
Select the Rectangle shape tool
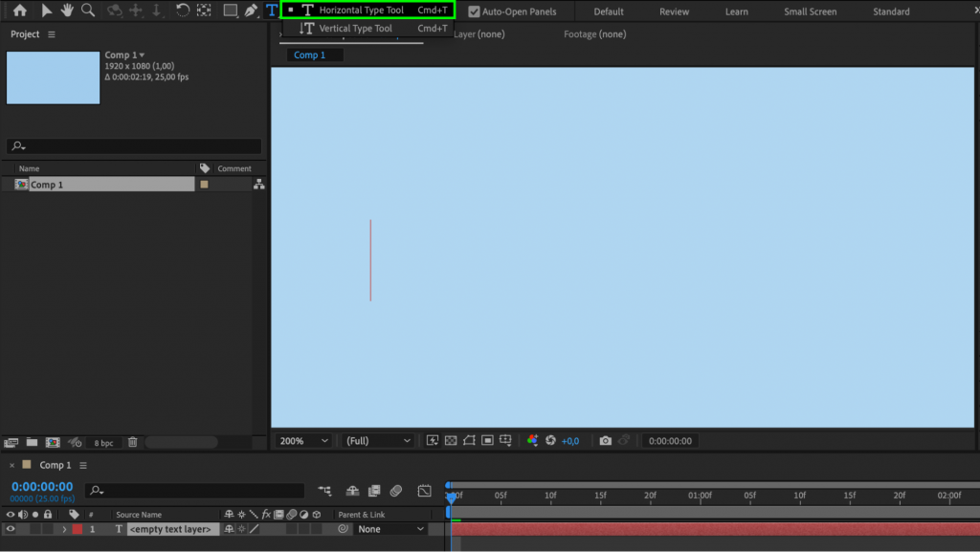(230, 11)
